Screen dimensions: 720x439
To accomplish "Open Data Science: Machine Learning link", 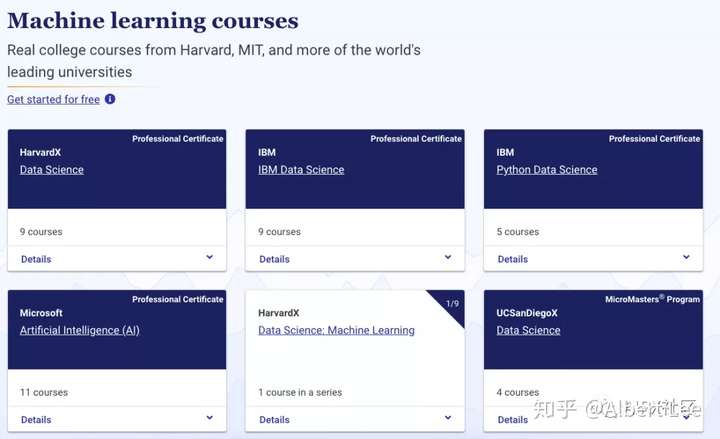I will point(336,330).
